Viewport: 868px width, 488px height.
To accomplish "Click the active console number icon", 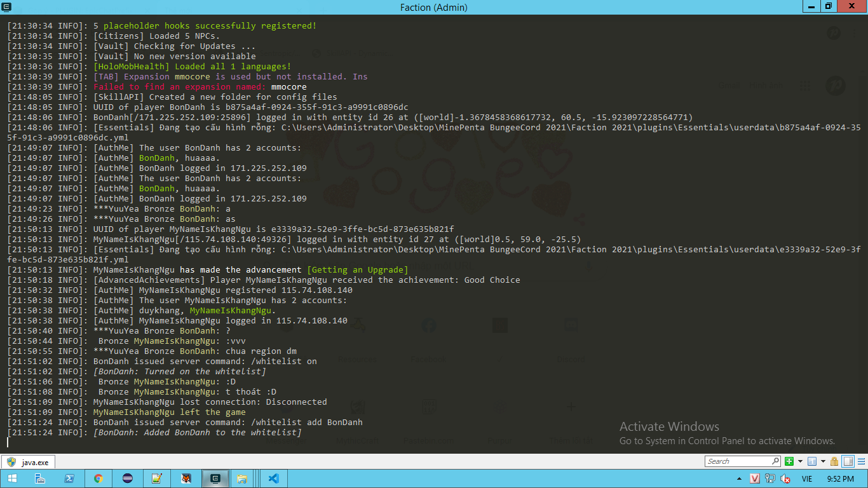I will tap(812, 461).
